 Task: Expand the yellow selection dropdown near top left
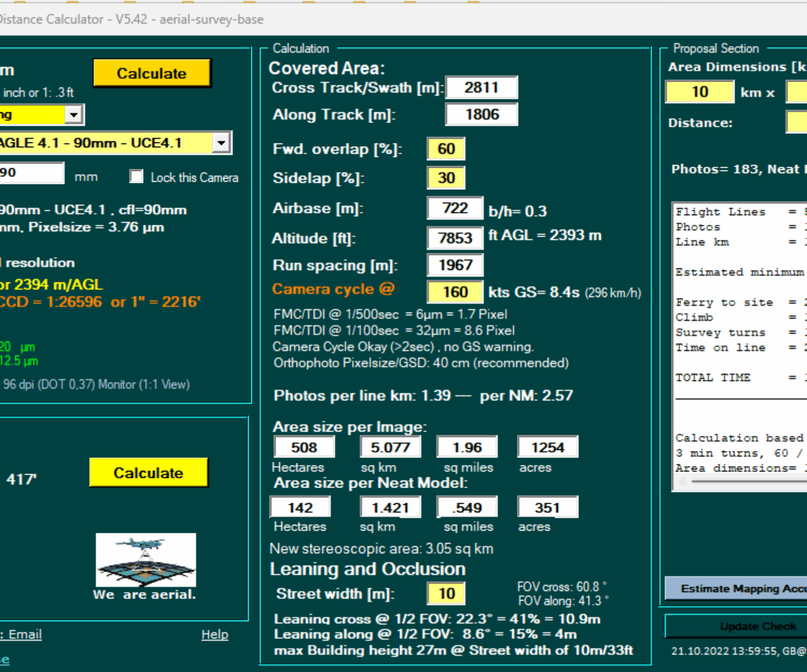pos(73,114)
